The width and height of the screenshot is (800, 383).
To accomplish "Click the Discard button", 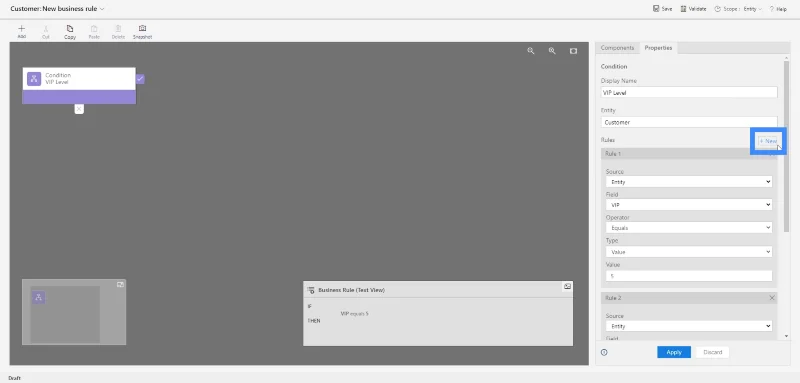I will pyautogui.click(x=713, y=352).
